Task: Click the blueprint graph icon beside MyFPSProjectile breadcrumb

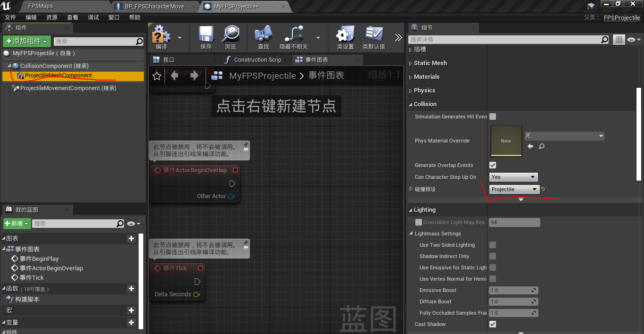Action: pos(217,75)
